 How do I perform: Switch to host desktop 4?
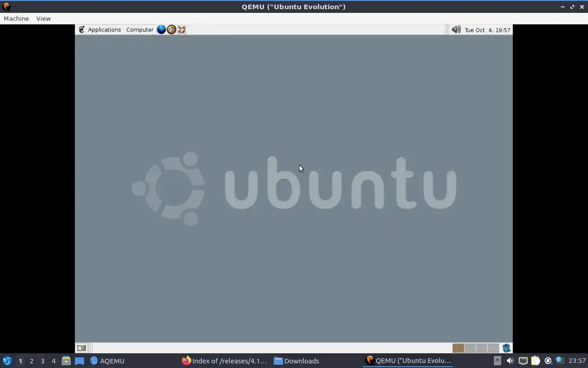click(53, 361)
